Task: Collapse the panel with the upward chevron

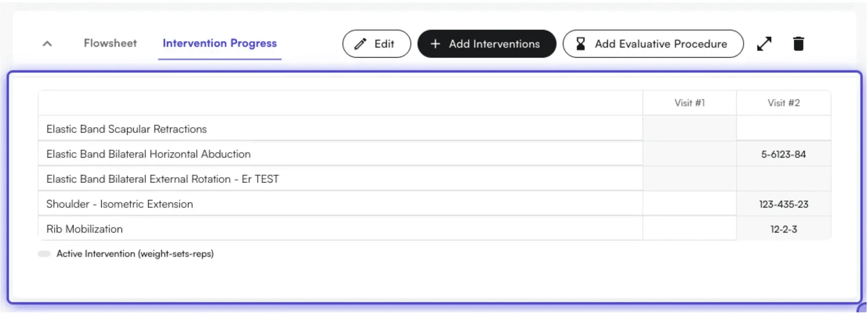Action: 47,44
